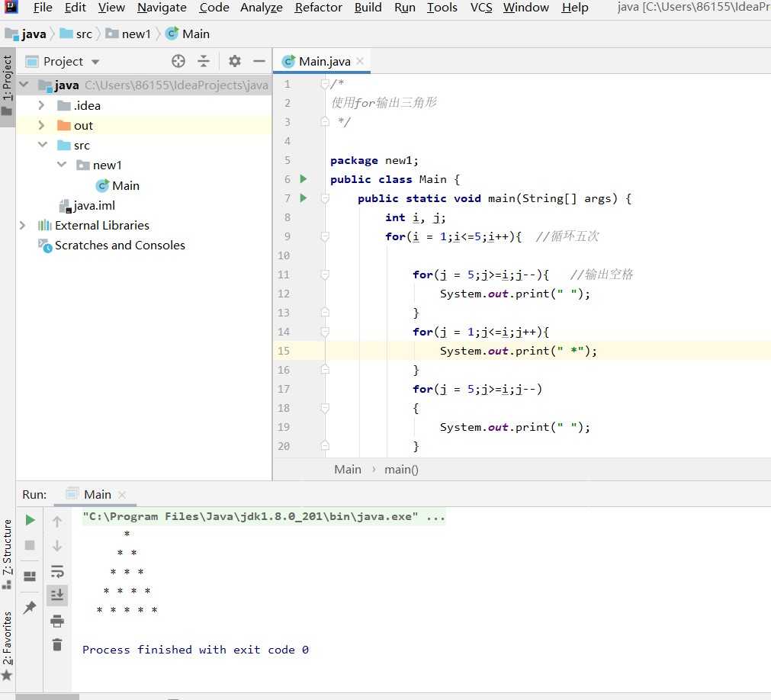Select the Main class in project tree
The width and height of the screenshot is (771, 700).
point(118,185)
